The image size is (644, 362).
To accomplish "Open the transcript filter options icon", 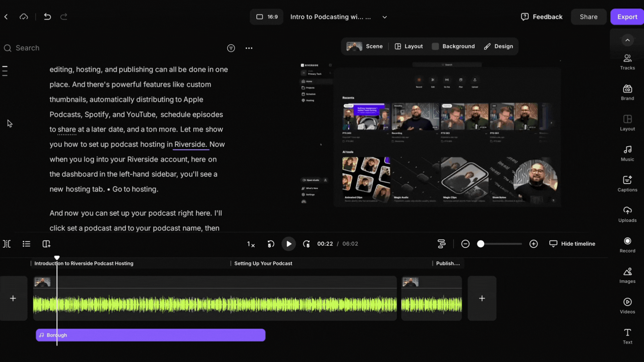I will tap(231, 48).
